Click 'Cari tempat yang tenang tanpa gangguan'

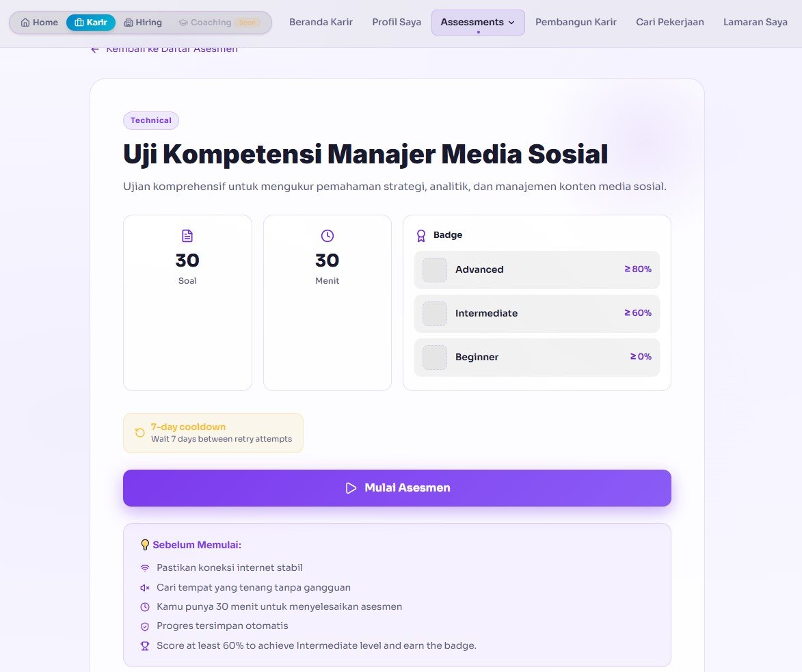point(254,588)
